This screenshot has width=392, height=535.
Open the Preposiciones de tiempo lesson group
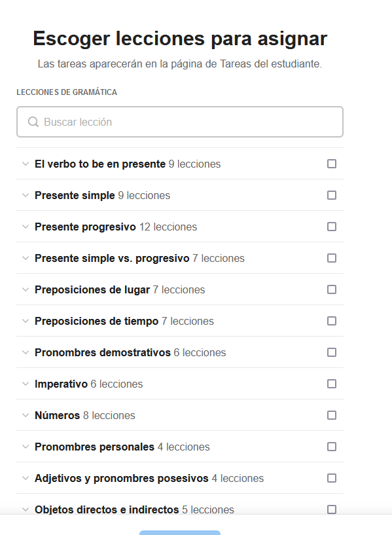coord(179,321)
